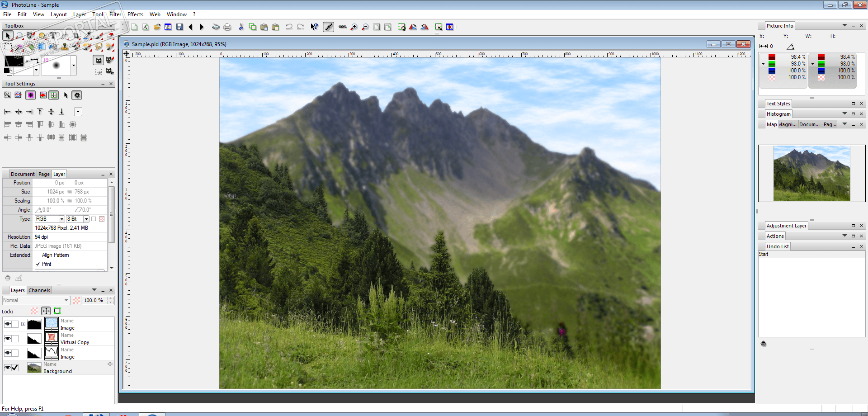
Task: Pick the Text tool in Toolbox
Action: point(53,35)
